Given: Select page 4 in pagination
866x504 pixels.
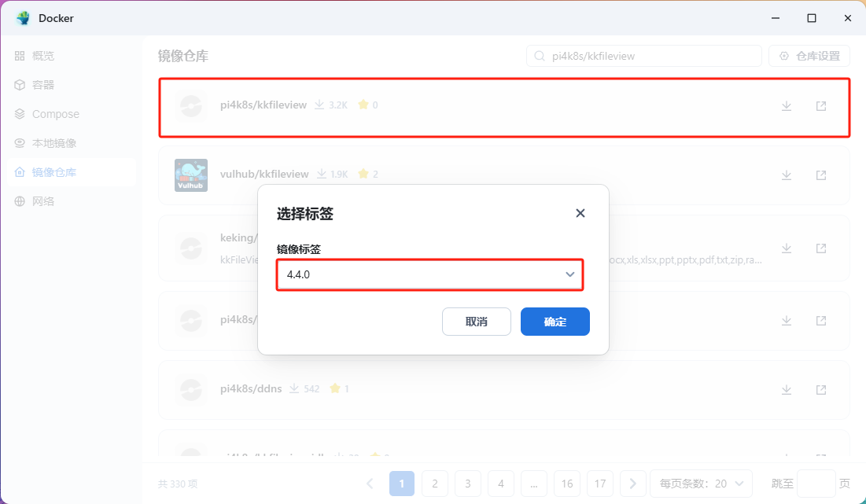Looking at the screenshot, I should click(501, 484).
